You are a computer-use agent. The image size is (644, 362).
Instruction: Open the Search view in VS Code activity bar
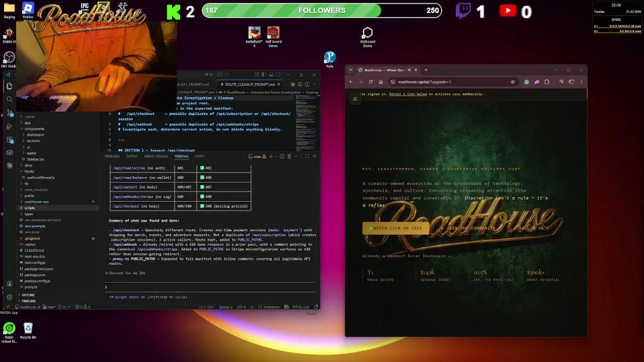point(10,100)
